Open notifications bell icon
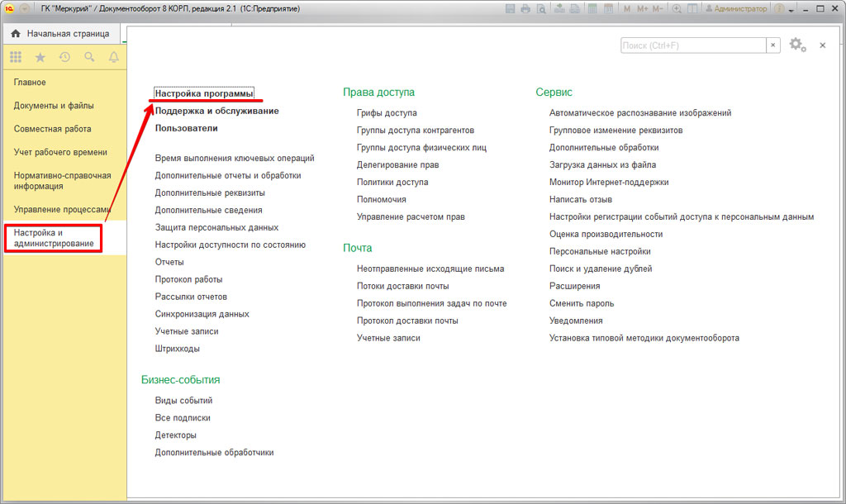Screen dimensions: 846x504 114,57
